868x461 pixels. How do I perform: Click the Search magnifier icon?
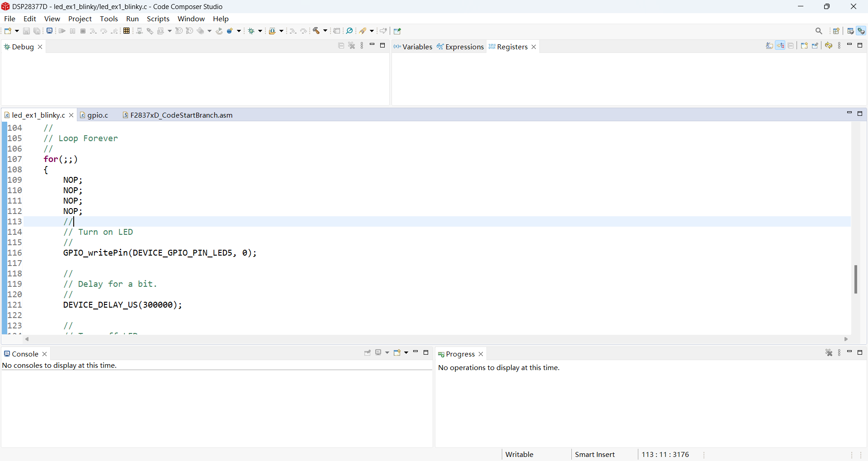click(819, 31)
